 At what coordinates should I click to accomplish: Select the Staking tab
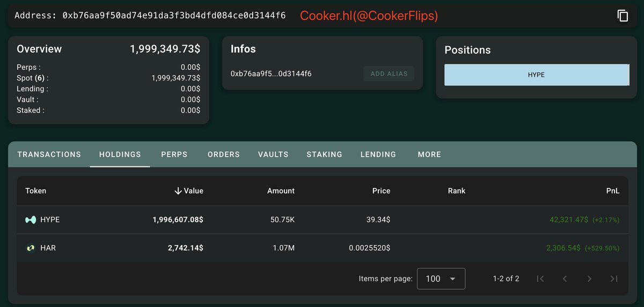[x=324, y=155]
